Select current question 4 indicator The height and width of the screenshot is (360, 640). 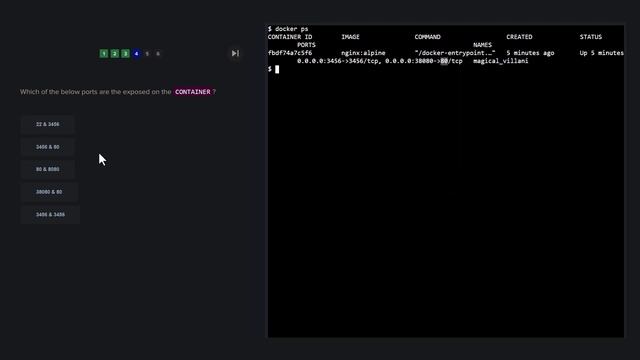[136, 53]
